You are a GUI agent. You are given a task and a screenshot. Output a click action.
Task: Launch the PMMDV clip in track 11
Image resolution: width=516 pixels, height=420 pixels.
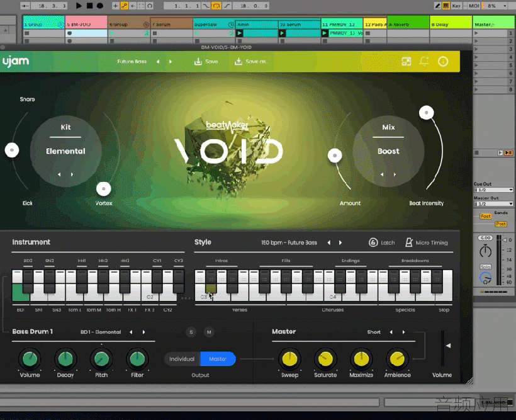[325, 33]
